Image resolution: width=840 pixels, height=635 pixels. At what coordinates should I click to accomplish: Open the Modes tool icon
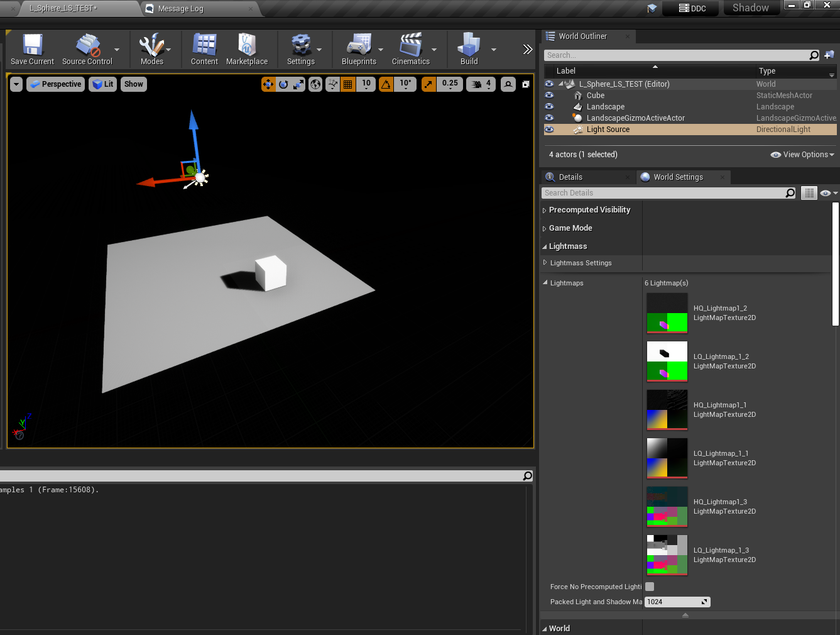tap(151, 47)
